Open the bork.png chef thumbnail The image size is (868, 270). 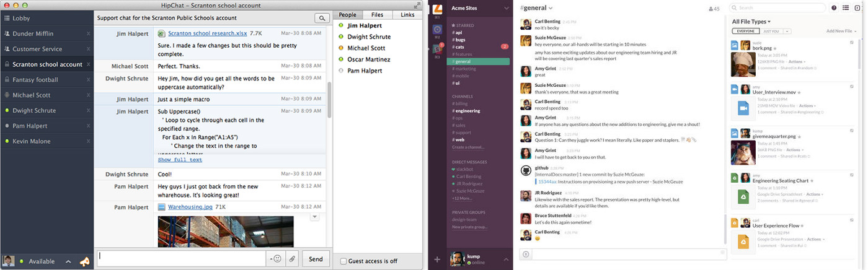coord(744,64)
